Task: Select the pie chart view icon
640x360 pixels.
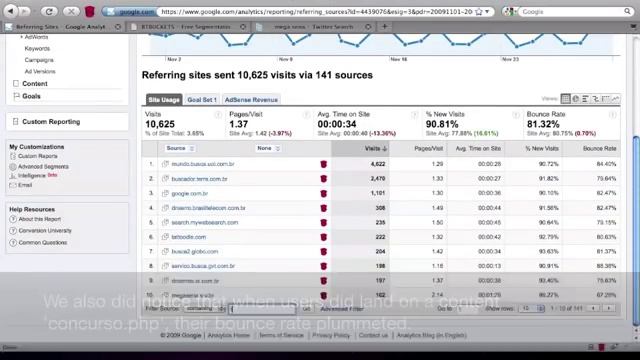Action: (x=576, y=99)
